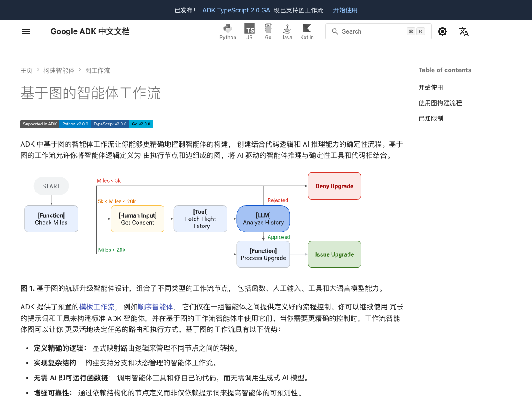The image size is (532, 399).
Task: Jump to 已知限制 in table of contents
Action: click(431, 118)
